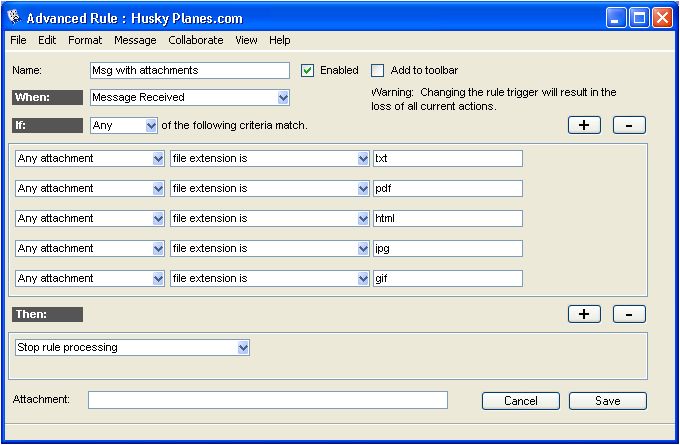Add a new criteria row with the If plus button
The height and width of the screenshot is (445, 680).
(584, 125)
